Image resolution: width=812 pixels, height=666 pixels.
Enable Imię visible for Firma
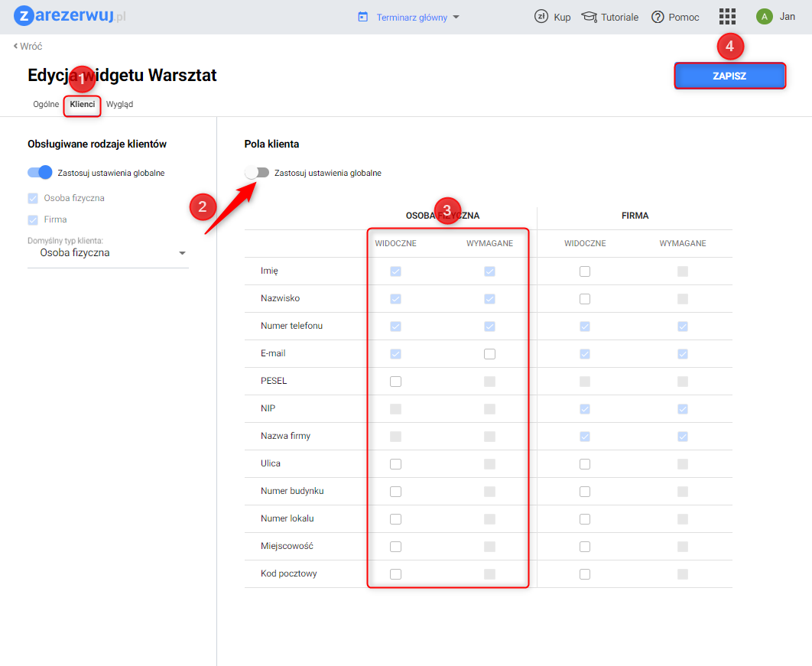(585, 271)
